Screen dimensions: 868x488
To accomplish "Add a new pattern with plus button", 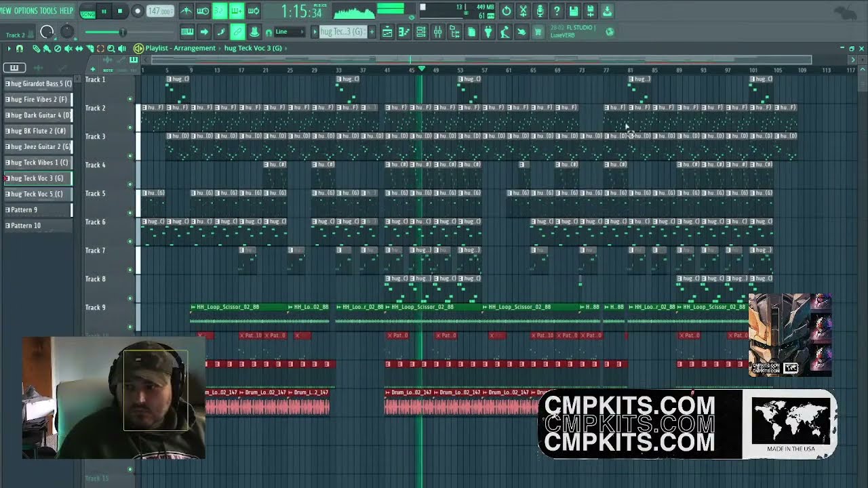I will [x=372, y=32].
